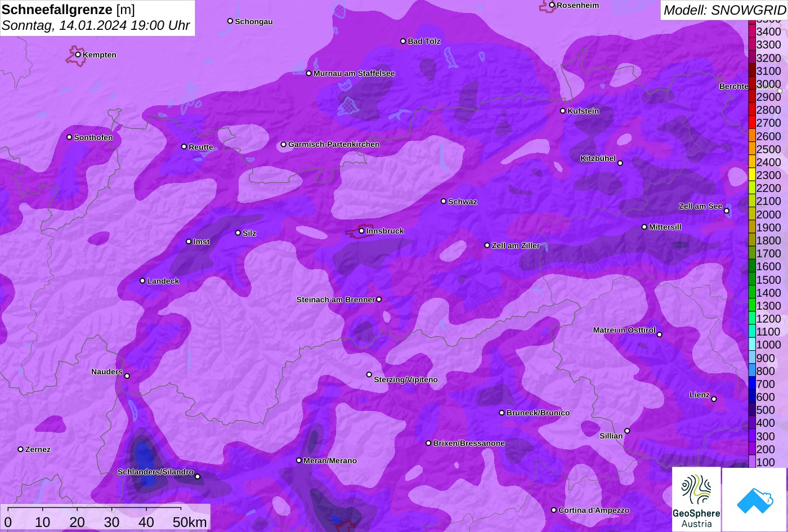Image resolution: width=788 pixels, height=532 pixels.
Task: Click the 'Modell: SNOWGRID' label
Action: click(x=724, y=10)
